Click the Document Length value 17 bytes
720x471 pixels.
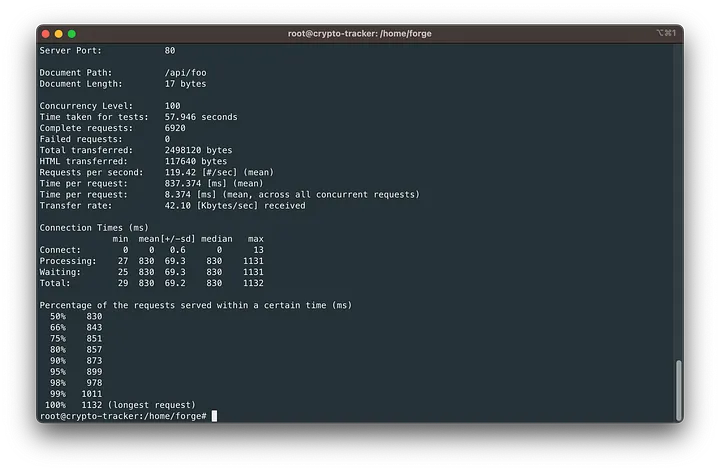click(x=186, y=84)
